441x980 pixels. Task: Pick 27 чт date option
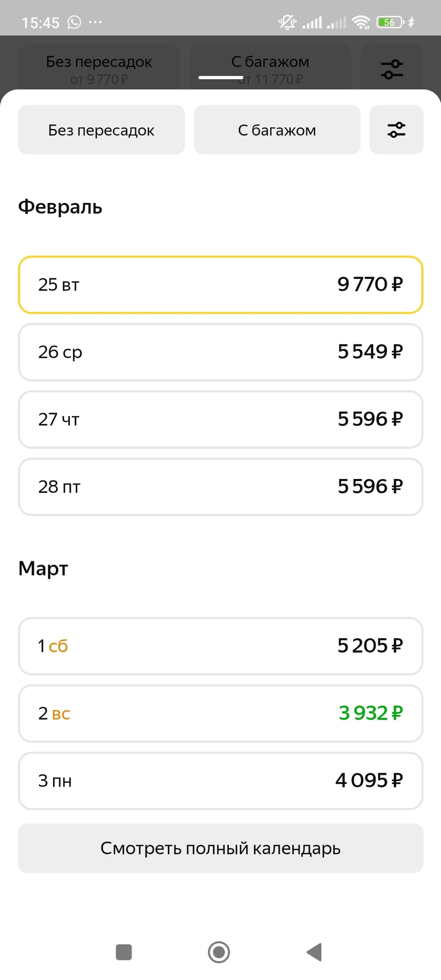pyautogui.click(x=220, y=420)
